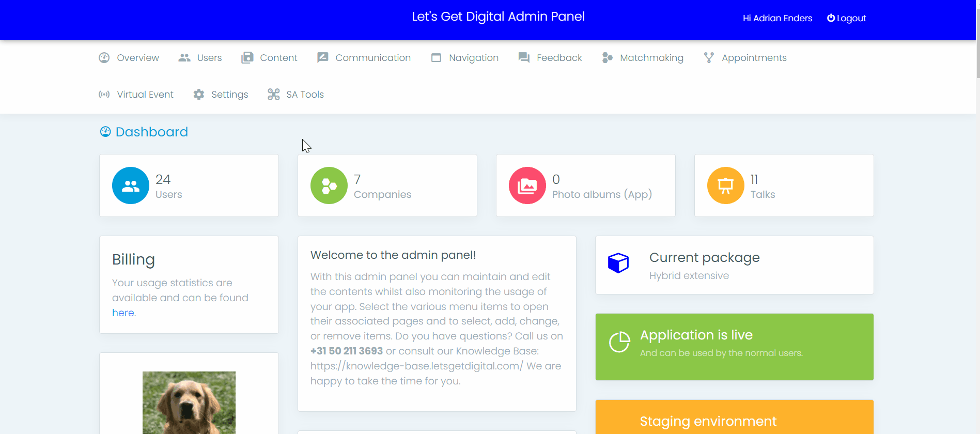Go to the Communication menu

372,58
